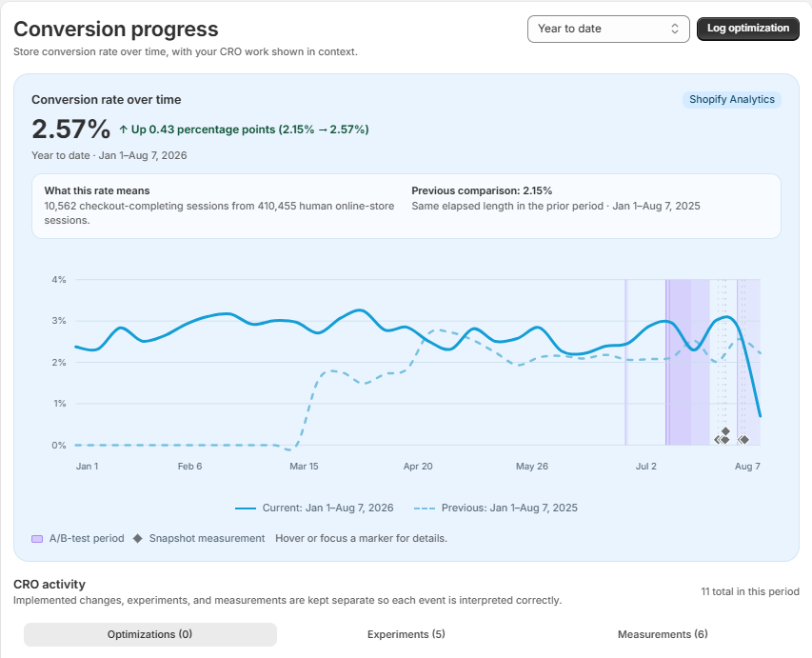Open the Experiments (5) tab

click(406, 634)
